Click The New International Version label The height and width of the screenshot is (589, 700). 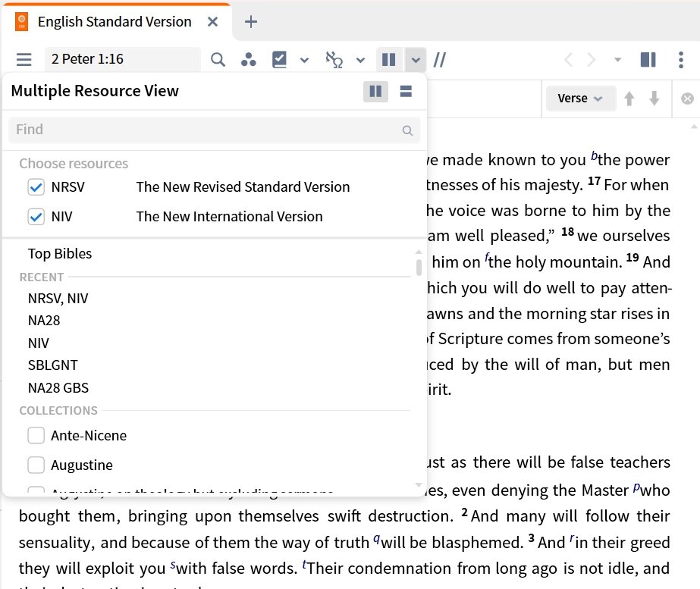[x=230, y=216]
